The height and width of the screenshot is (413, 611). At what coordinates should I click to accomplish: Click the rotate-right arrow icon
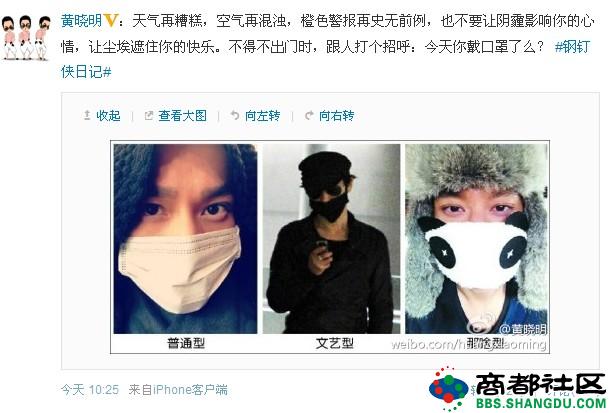tap(309, 115)
